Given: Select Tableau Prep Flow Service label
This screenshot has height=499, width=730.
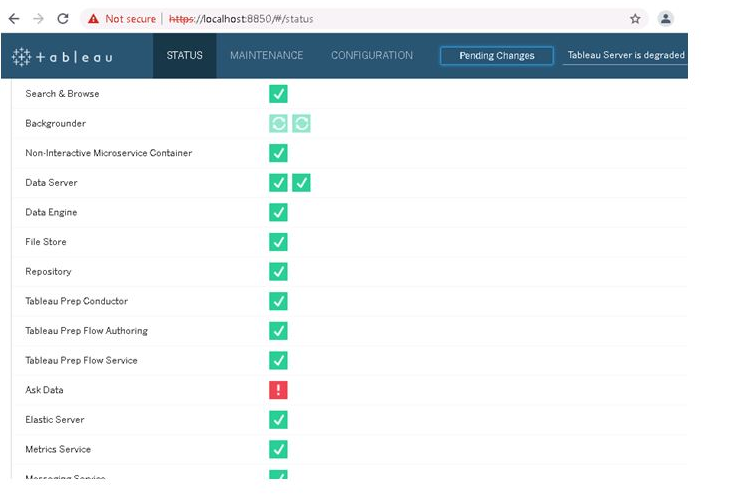Looking at the screenshot, I should [81, 360].
